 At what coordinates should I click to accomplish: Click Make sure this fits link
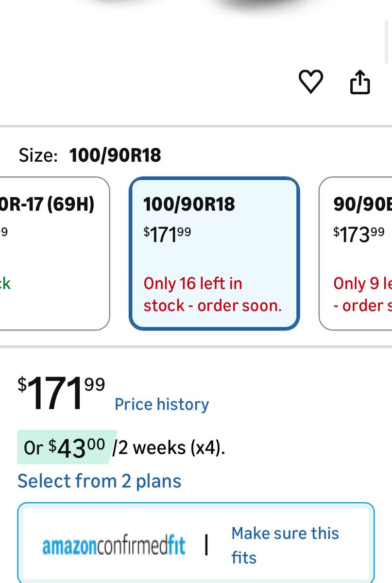click(x=285, y=545)
